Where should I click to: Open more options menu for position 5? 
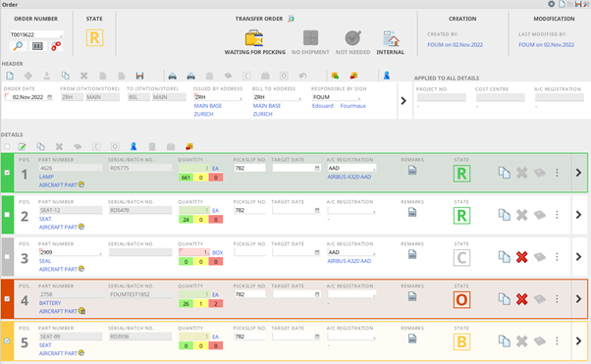click(x=557, y=341)
